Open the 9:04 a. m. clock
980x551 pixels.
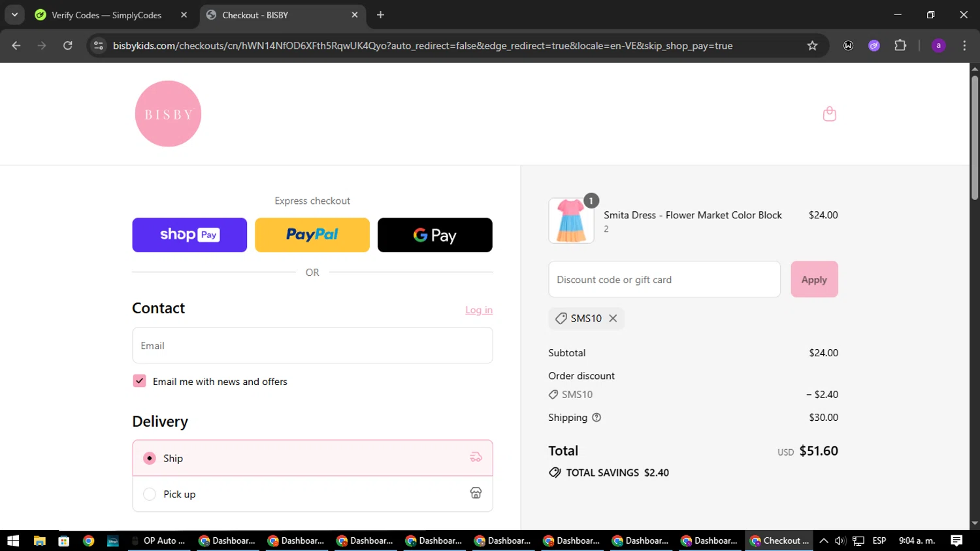pyautogui.click(x=917, y=541)
